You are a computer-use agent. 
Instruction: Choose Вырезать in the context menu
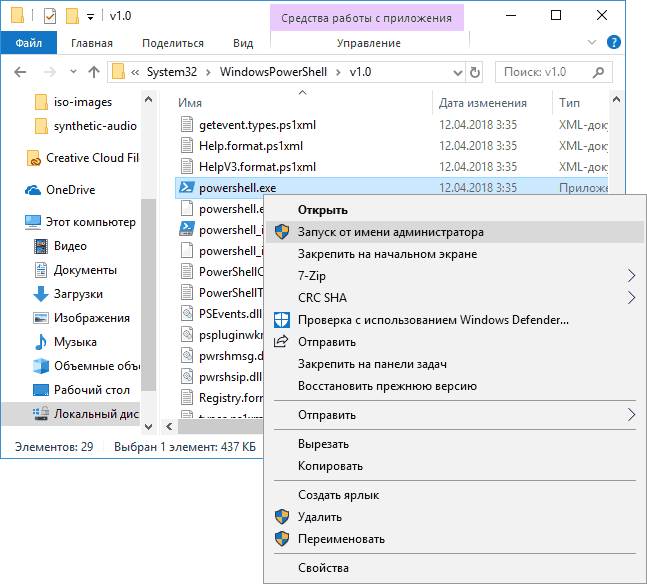454,444
